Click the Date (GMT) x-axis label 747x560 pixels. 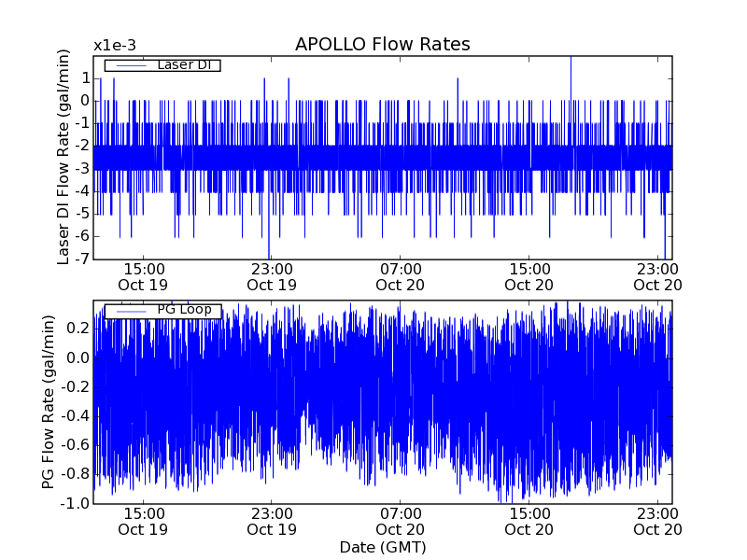tap(382, 547)
